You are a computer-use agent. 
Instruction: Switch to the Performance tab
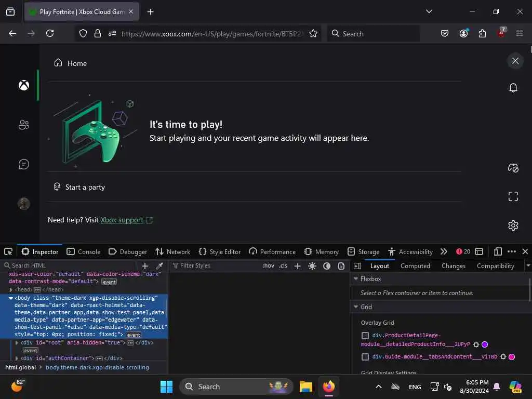[x=272, y=252]
